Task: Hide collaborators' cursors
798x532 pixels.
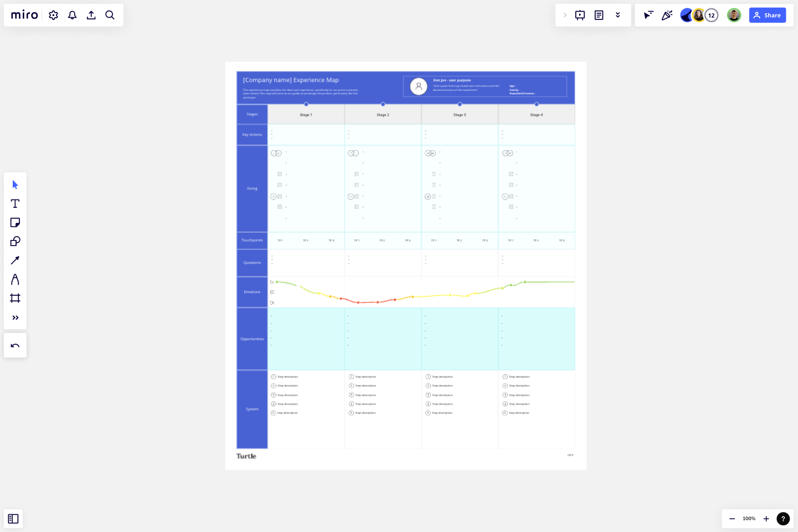Action: tap(648, 15)
